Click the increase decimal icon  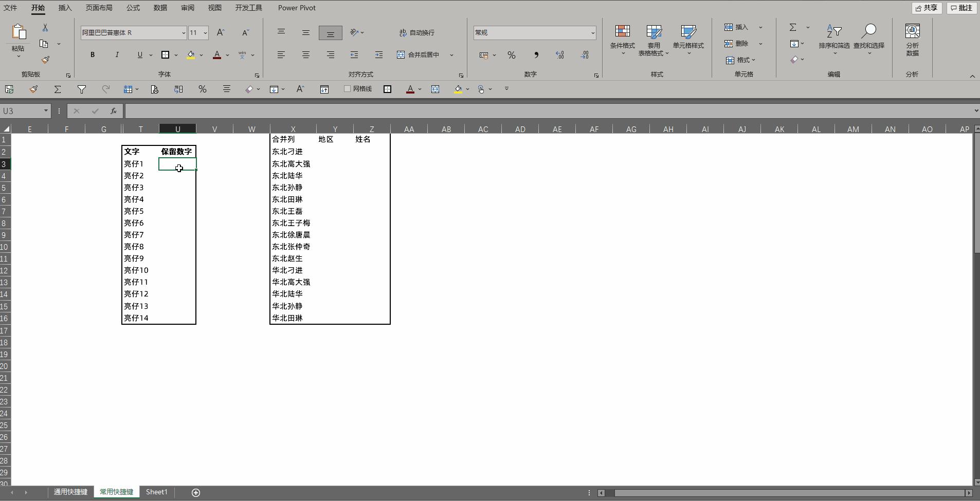click(560, 55)
